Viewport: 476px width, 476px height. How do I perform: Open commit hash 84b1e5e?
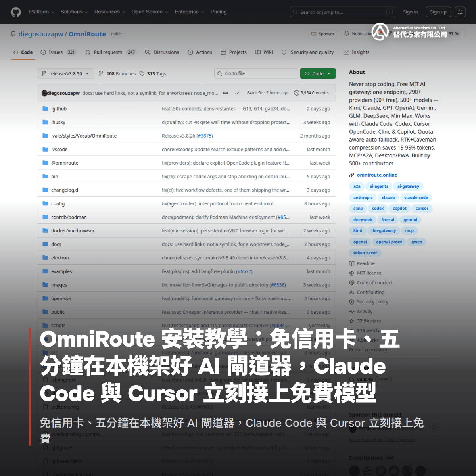(255, 93)
